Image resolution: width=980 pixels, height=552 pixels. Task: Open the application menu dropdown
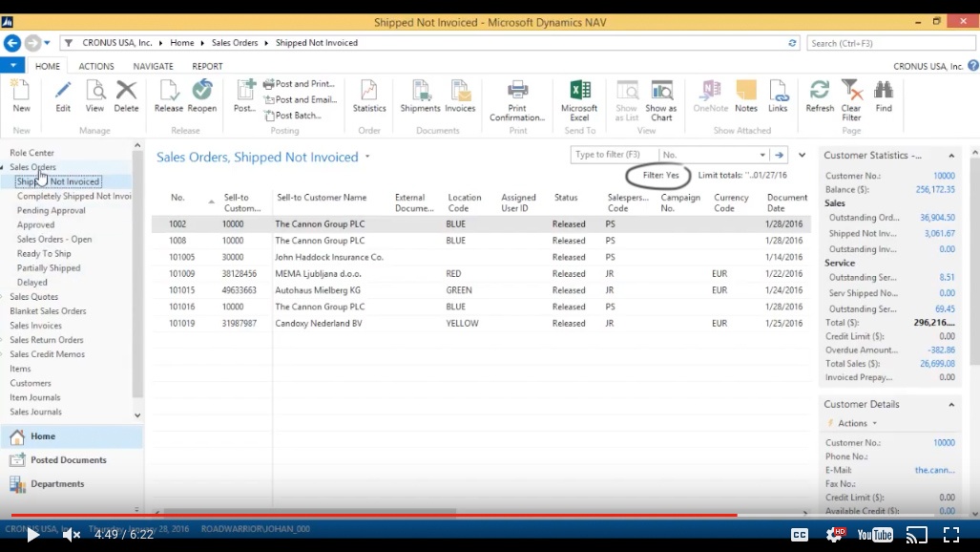(x=12, y=65)
